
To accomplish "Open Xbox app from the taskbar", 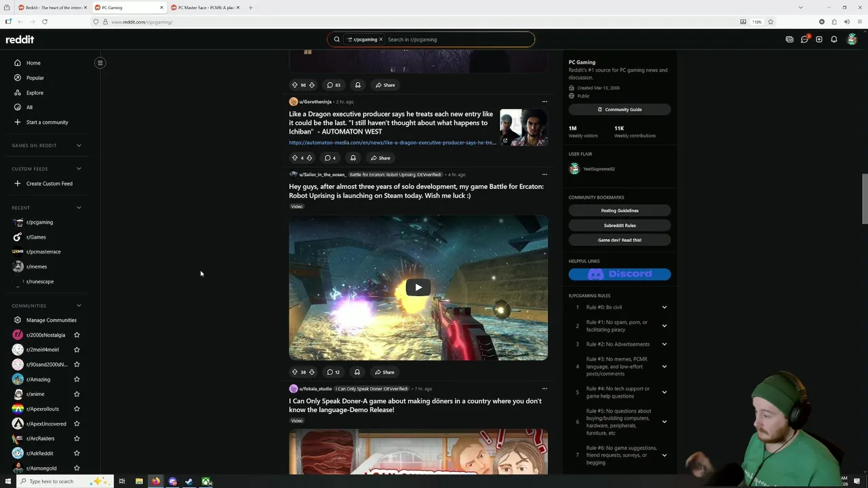I will (206, 481).
